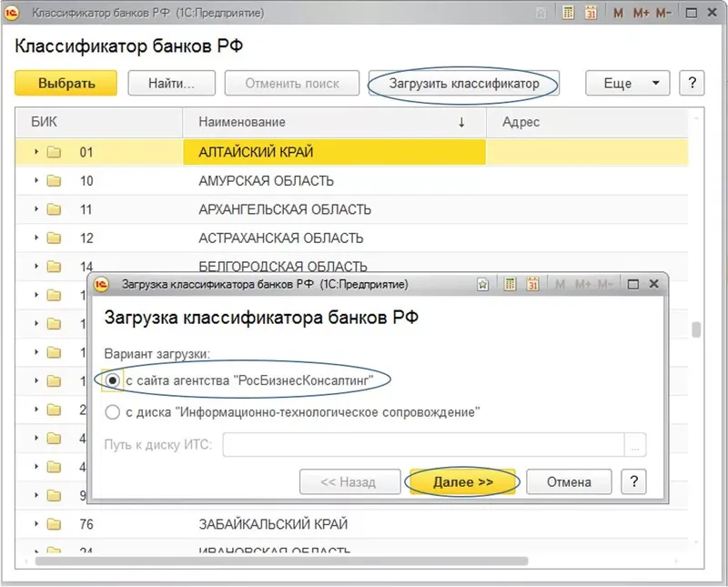Click folder icon of row 12 Астраханская область

pos(54,238)
